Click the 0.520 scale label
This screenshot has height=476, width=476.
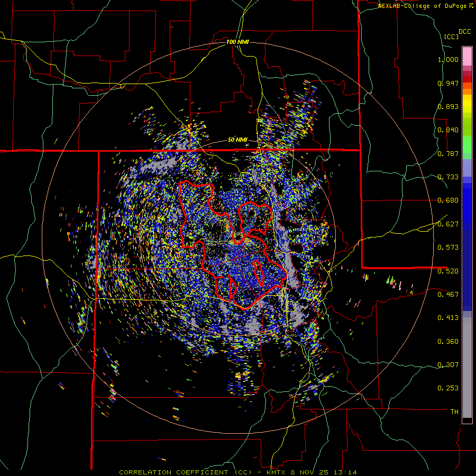448,271
